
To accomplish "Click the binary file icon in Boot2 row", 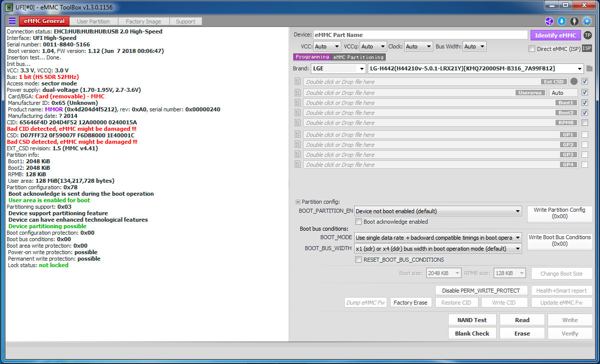I will point(298,112).
